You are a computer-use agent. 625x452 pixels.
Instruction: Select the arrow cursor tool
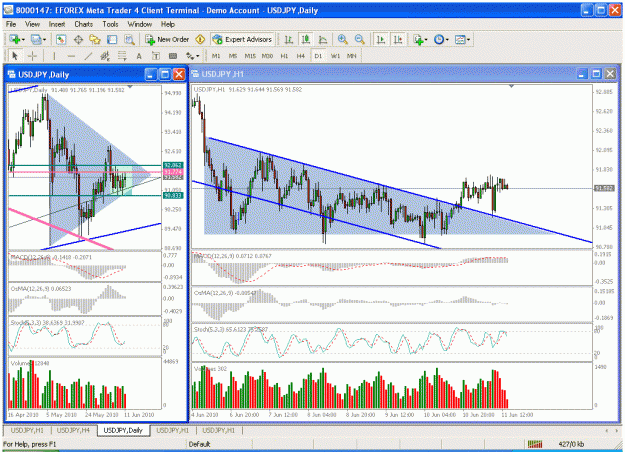point(15,56)
